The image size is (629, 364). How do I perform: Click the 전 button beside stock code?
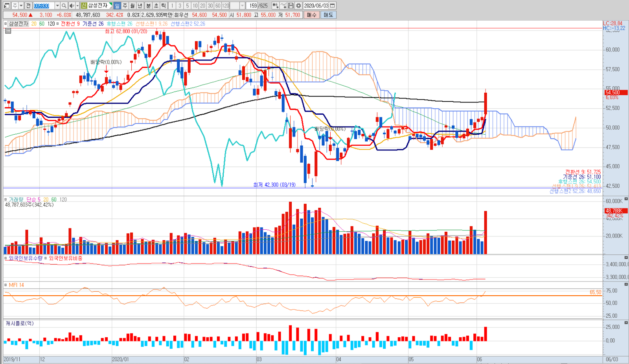(x=28, y=5)
